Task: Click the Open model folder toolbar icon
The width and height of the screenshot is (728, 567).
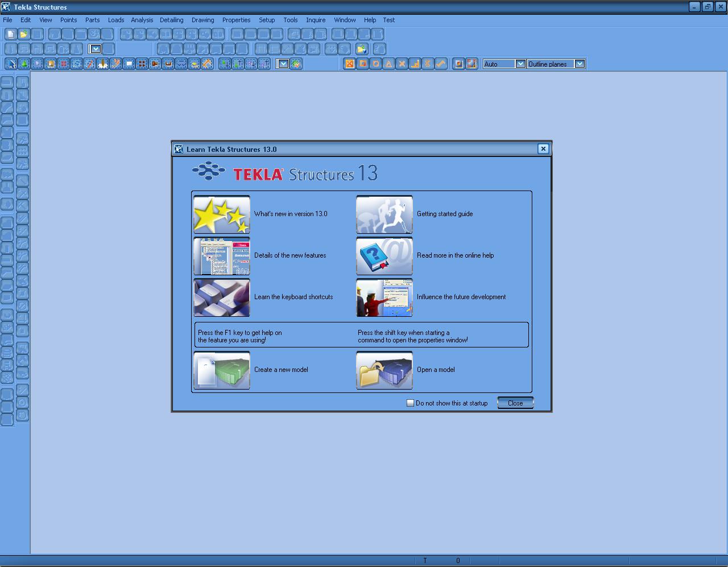Action: coord(24,34)
